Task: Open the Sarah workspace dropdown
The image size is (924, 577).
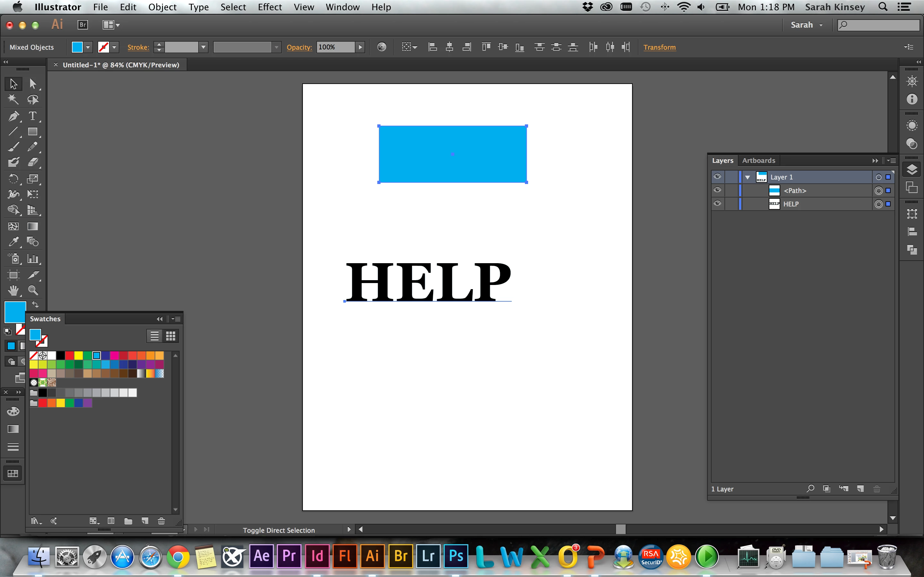Action: coord(806,25)
